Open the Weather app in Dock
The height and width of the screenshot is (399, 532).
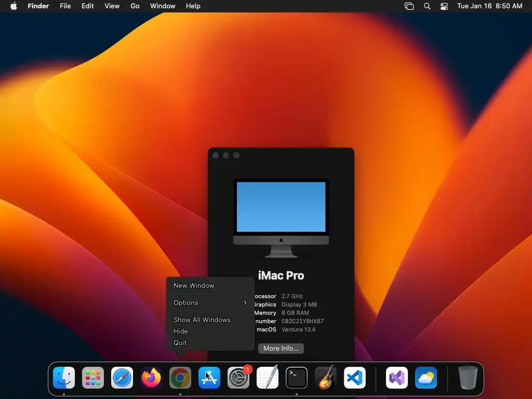click(x=426, y=378)
